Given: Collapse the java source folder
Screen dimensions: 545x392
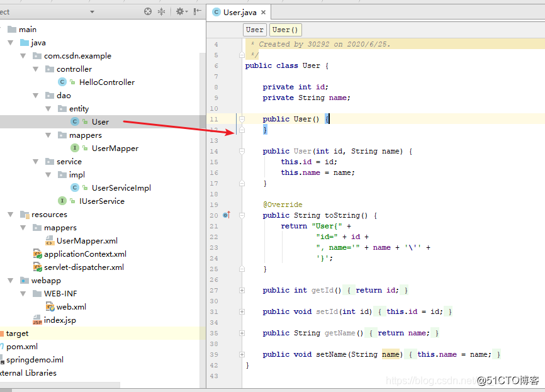Looking at the screenshot, I should [x=11, y=43].
